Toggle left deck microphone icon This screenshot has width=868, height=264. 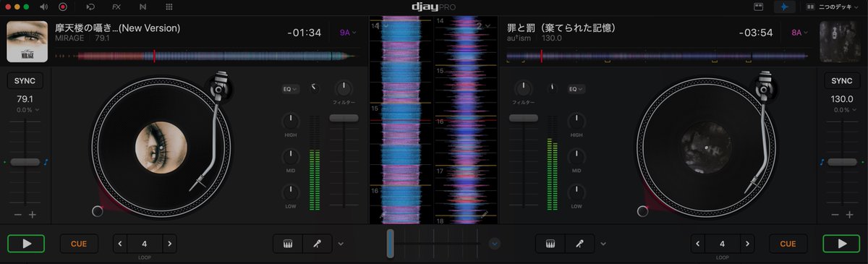tap(317, 244)
